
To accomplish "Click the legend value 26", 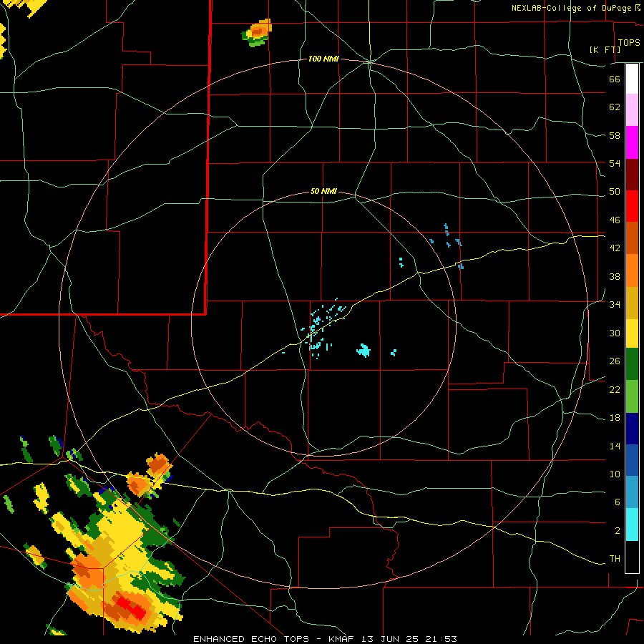I will tap(615, 361).
